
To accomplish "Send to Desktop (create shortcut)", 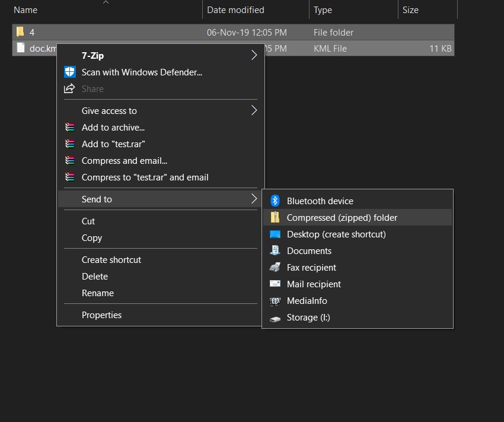I will [358, 234].
